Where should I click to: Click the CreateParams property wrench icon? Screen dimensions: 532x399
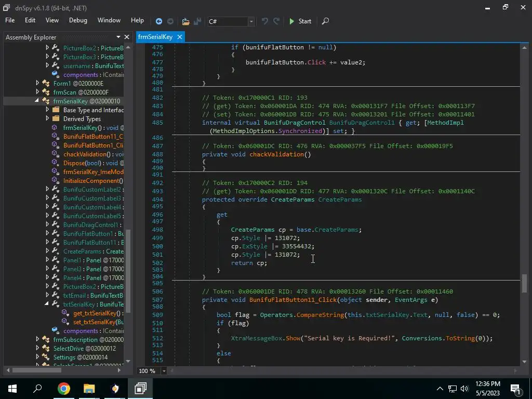tap(56, 251)
